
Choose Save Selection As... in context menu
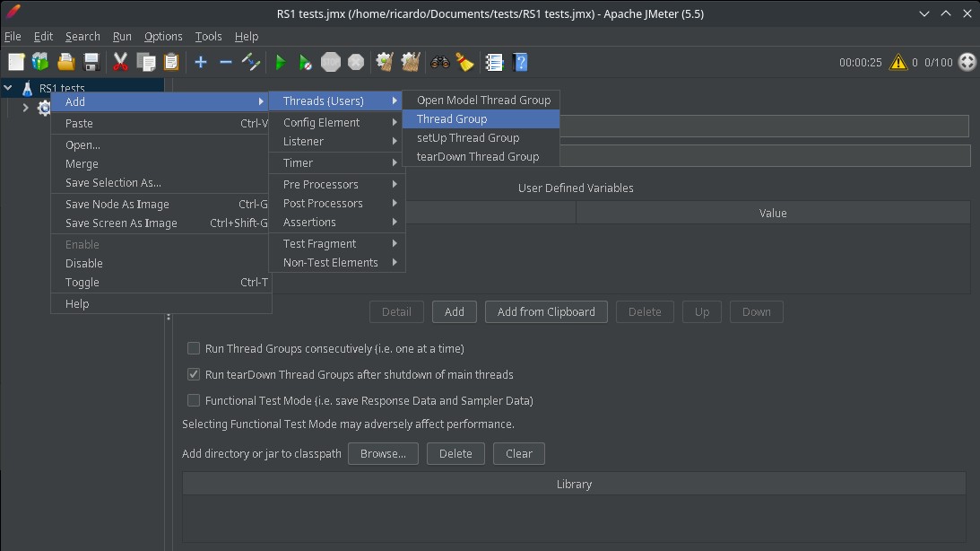[161, 183]
